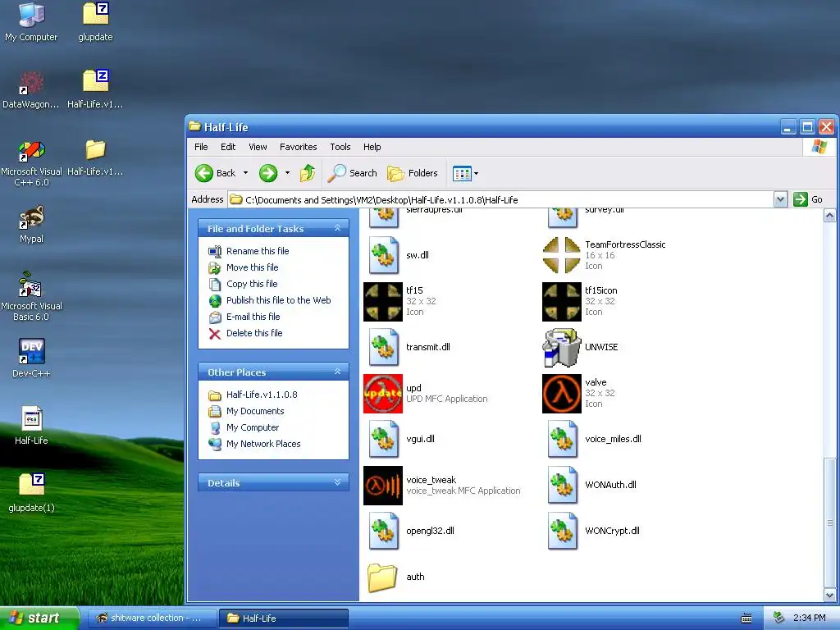Select the tf15 icon file
Image resolution: width=840 pixels, height=630 pixels.
click(x=382, y=302)
